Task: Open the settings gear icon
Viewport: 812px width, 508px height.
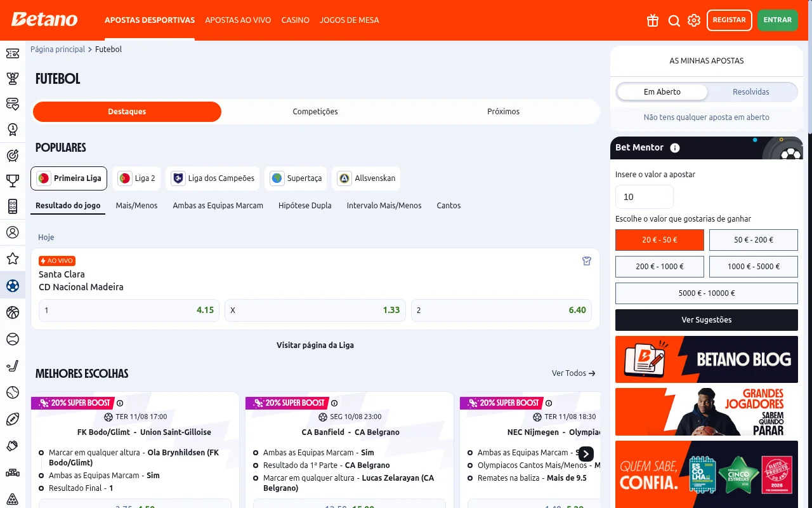Action: (x=694, y=20)
